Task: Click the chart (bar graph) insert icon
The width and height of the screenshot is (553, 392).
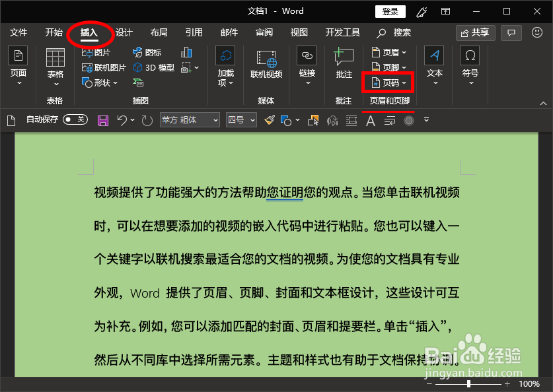Action: point(186,53)
